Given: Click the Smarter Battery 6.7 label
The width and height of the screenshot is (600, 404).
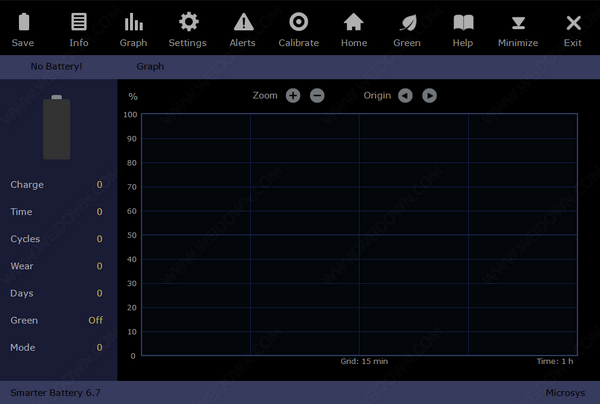Looking at the screenshot, I should 55,393.
